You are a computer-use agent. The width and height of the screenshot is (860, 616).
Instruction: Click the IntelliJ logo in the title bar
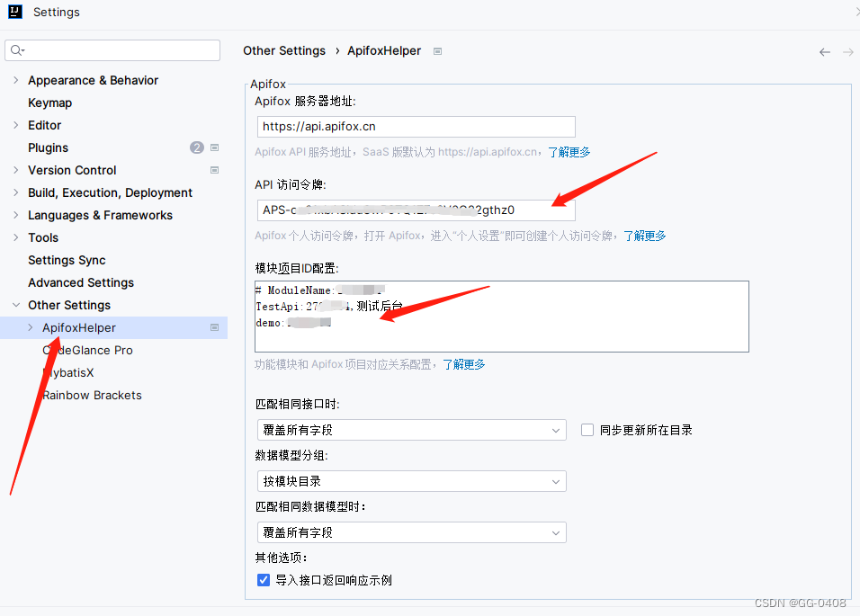[14, 13]
